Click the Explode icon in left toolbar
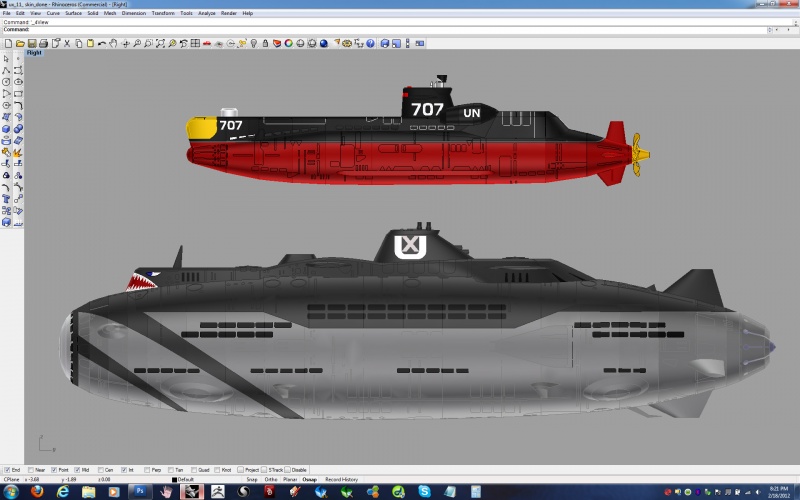 18,152
